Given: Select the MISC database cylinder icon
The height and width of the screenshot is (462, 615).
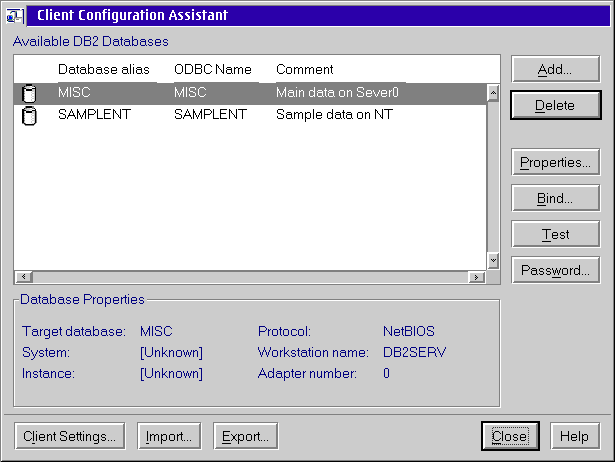Looking at the screenshot, I should click(29, 93).
